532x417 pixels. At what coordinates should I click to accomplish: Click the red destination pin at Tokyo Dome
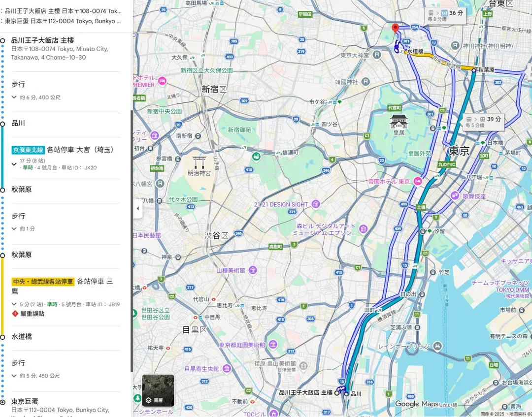395,28
